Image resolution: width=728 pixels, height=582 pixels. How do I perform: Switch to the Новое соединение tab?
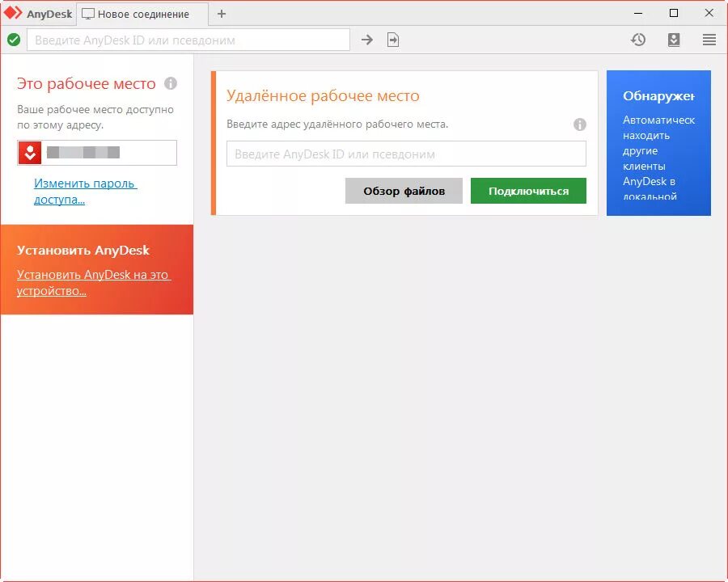142,13
